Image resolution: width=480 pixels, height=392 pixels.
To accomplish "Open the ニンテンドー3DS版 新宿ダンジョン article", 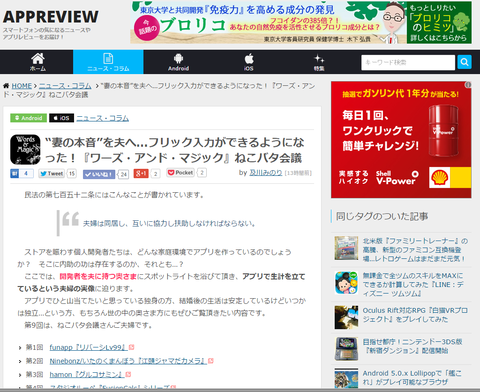I will 412,346.
